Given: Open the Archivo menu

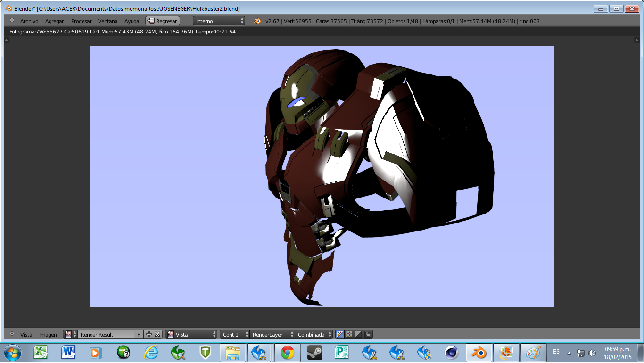Looking at the screenshot, I should point(29,21).
